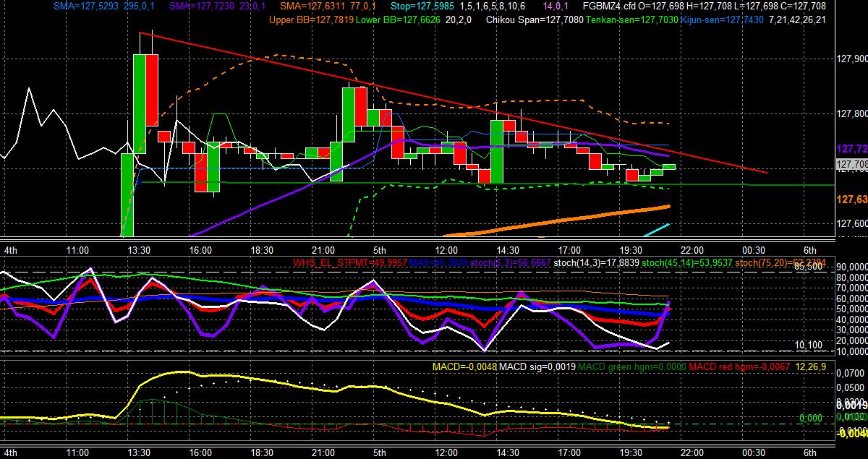Click the Bollinger 20,2,0 parameters label
The image size is (868, 459).
(x=459, y=20)
